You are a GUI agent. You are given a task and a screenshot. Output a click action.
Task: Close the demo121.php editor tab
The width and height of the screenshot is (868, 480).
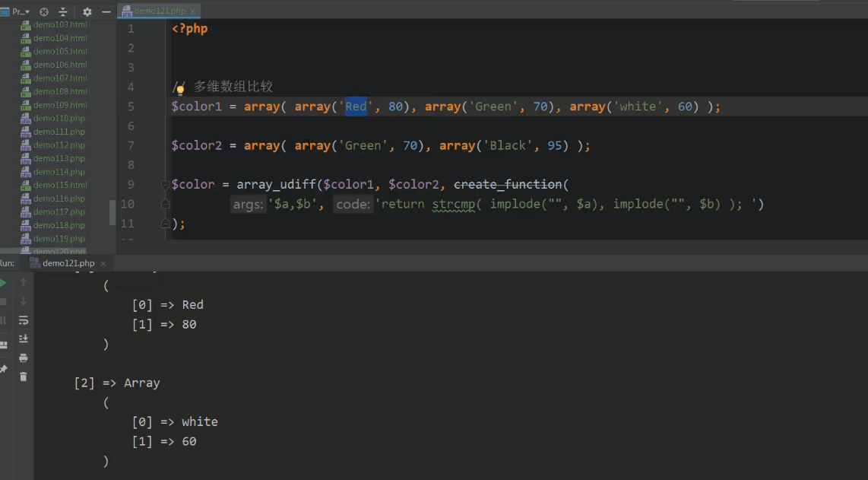point(194,11)
